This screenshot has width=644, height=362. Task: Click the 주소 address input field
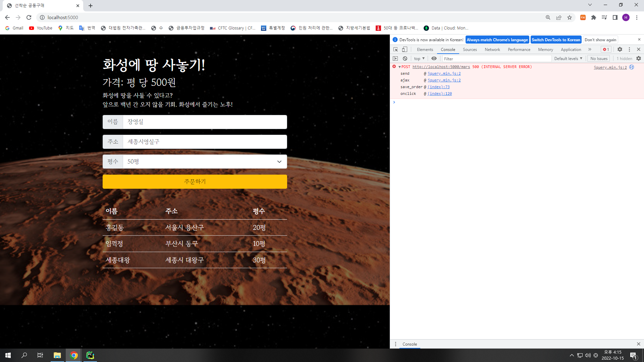pos(205,142)
